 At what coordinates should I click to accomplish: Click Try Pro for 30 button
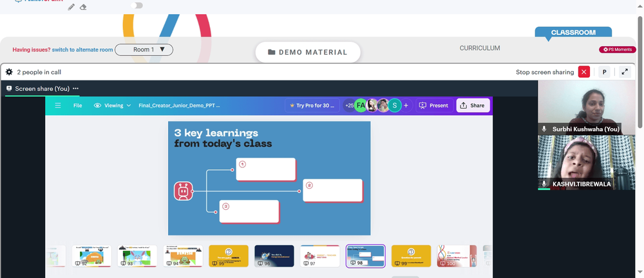point(312,106)
